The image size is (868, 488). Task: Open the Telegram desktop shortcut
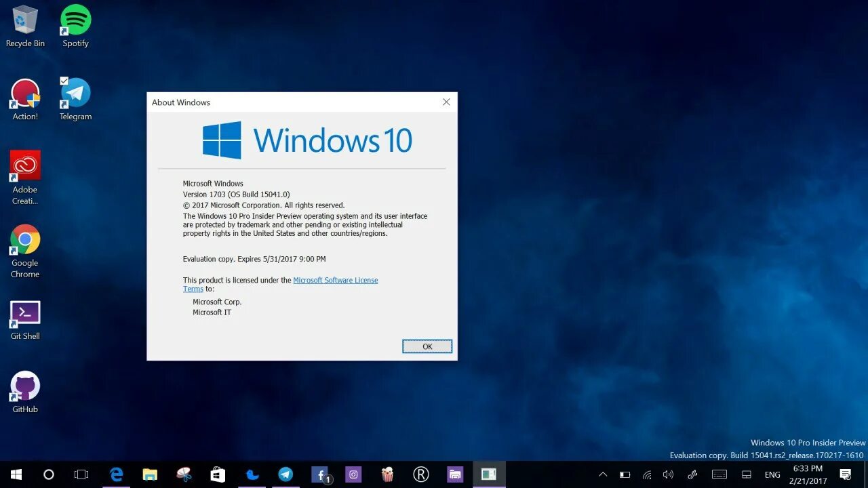coord(75,100)
